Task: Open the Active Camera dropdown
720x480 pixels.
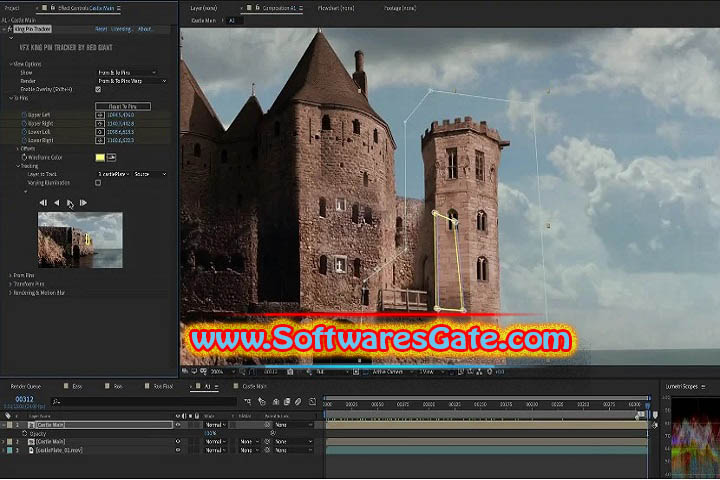Action: pos(391,372)
